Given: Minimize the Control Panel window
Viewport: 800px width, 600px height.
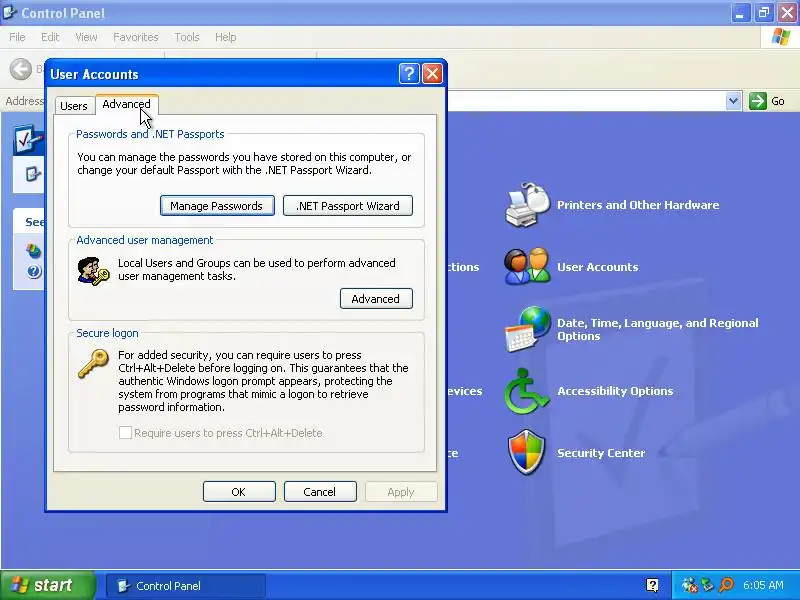Looking at the screenshot, I should (740, 12).
